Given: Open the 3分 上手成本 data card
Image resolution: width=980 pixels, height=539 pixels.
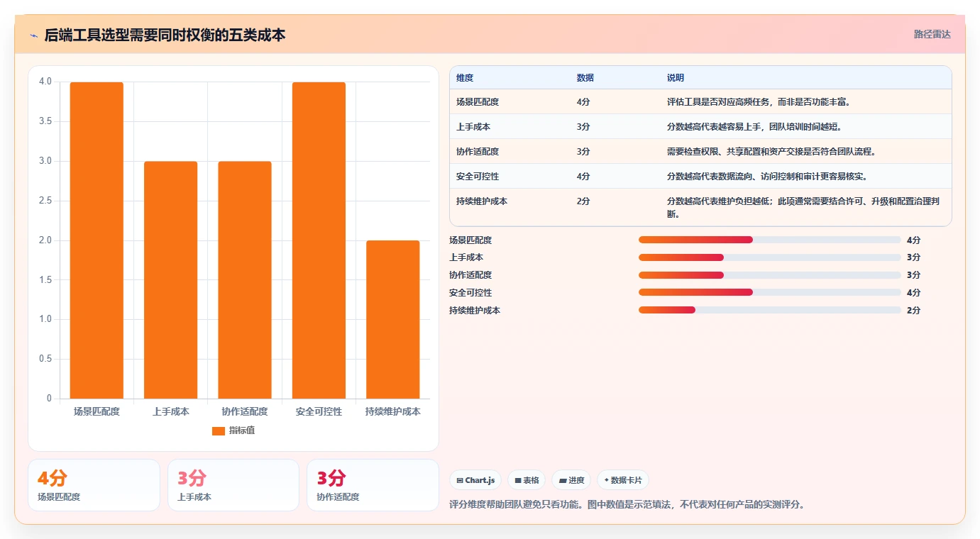Looking at the screenshot, I should [233, 485].
